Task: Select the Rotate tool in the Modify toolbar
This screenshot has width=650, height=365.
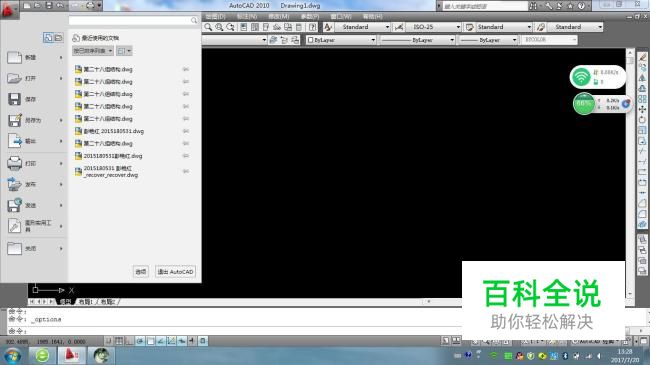Action: (x=642, y=119)
